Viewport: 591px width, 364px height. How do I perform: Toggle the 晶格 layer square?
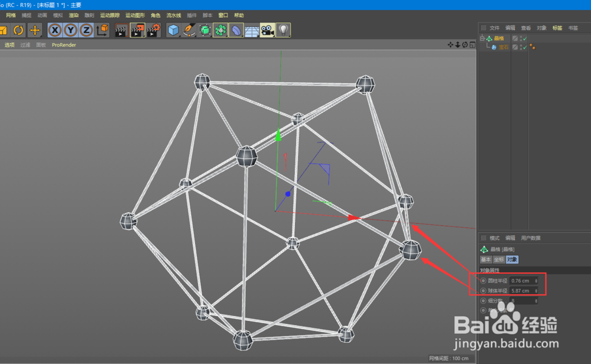click(x=515, y=38)
